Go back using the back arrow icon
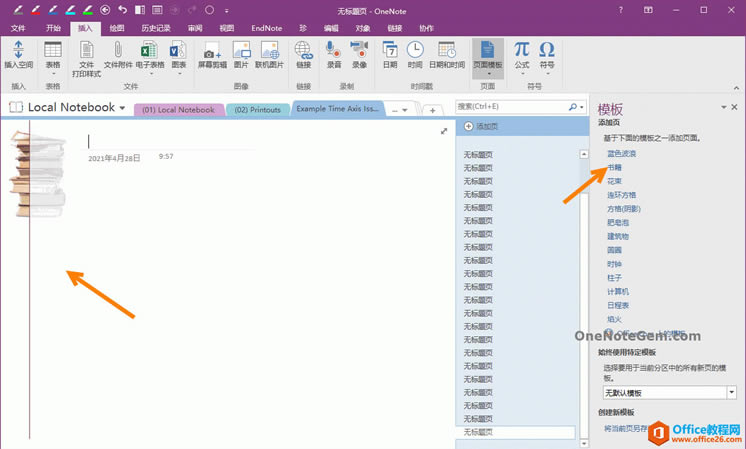This screenshot has height=449, width=746. pyautogui.click(x=105, y=10)
